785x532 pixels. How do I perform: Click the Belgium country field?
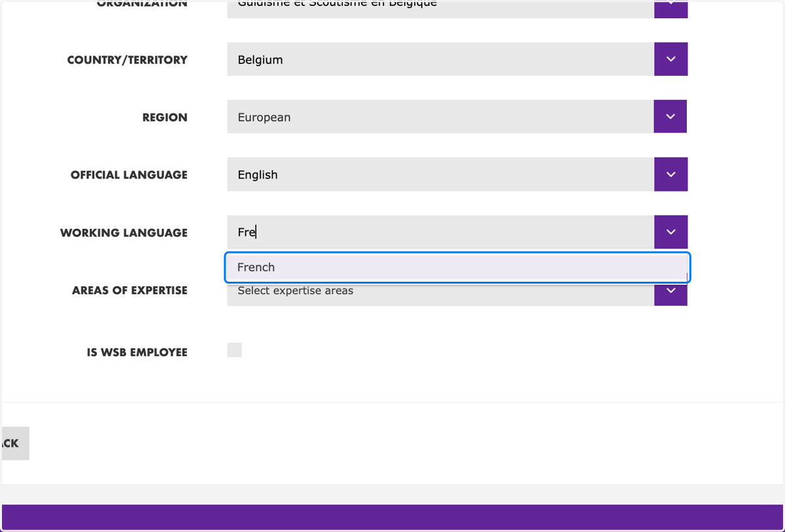(440, 59)
